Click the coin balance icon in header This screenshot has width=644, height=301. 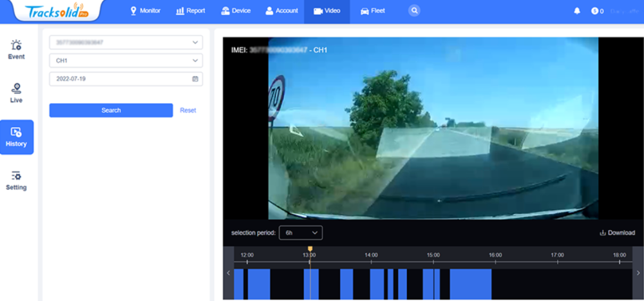594,11
